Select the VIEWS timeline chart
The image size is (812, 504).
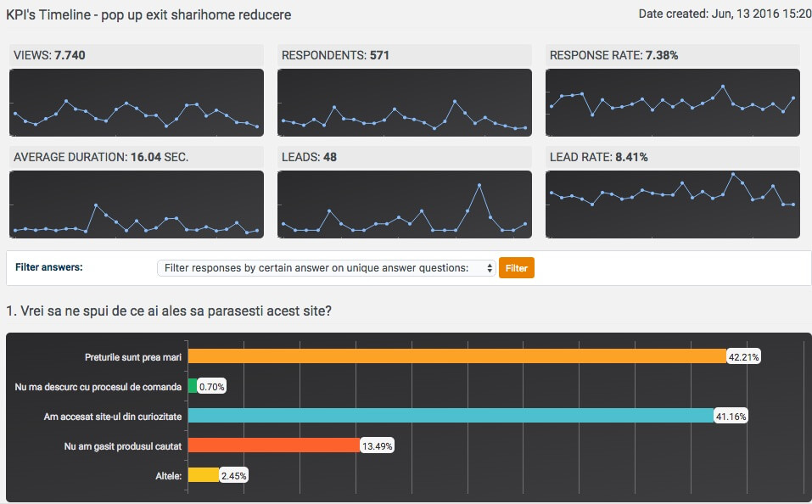(x=137, y=103)
